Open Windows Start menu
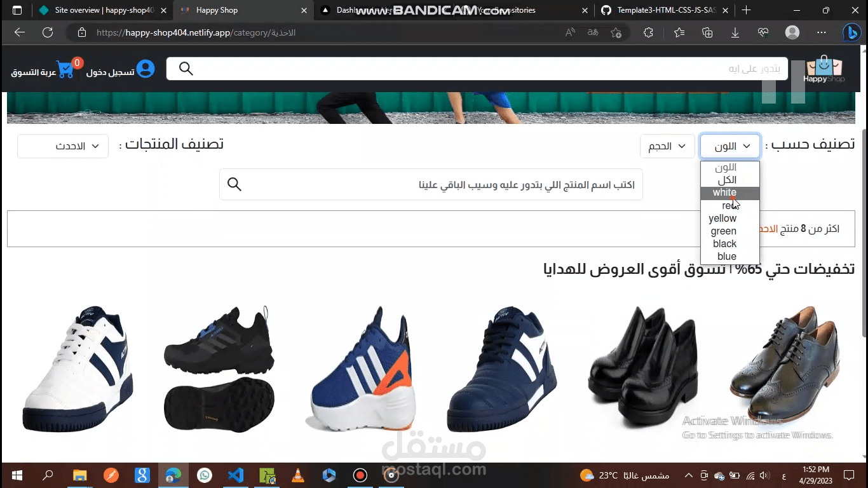 tap(17, 475)
